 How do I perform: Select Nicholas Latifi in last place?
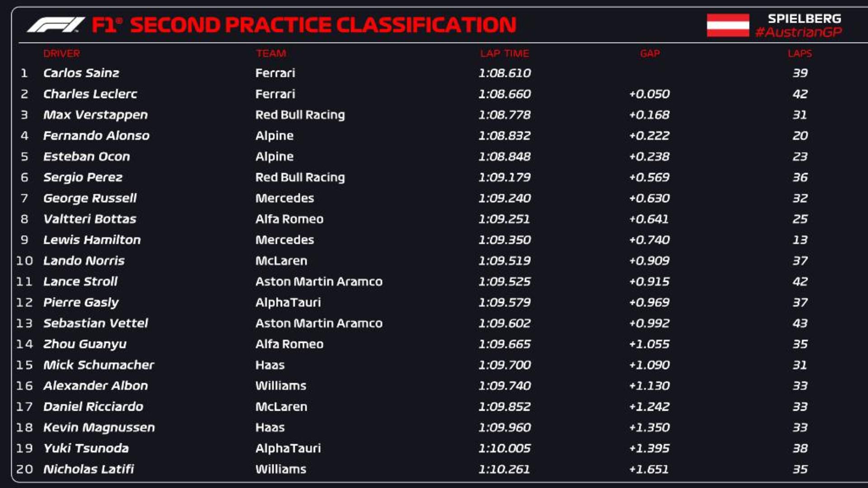89,469
